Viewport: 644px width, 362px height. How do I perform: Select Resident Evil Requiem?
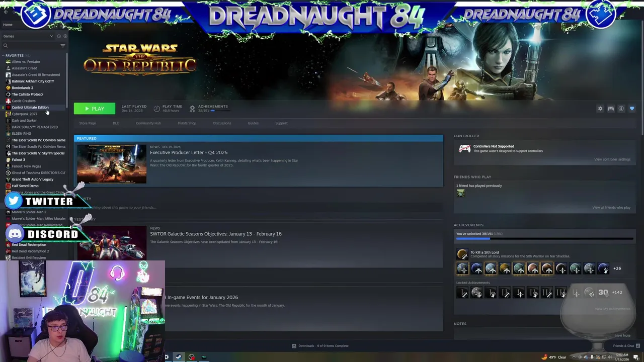(29, 258)
